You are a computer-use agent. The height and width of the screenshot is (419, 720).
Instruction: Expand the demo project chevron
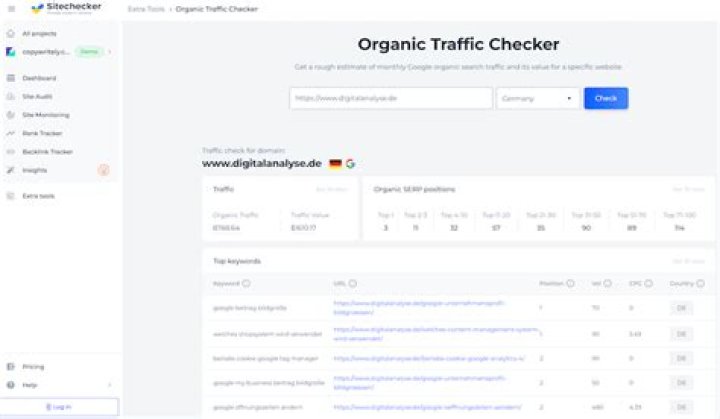coord(110,52)
